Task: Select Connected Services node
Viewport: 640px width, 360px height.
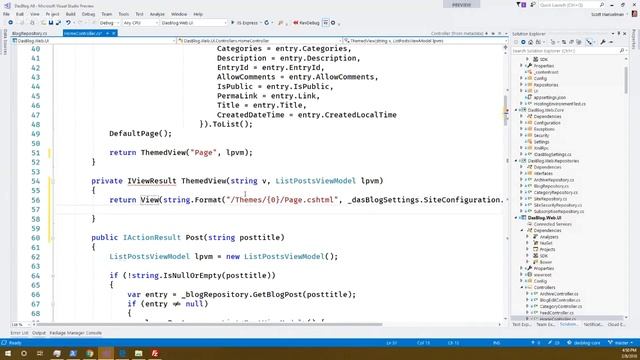Action: [x=553, y=224]
